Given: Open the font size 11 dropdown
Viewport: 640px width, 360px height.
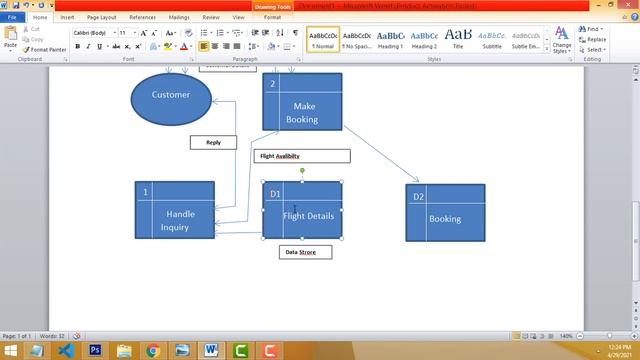Looking at the screenshot, I should pyautogui.click(x=135, y=33).
